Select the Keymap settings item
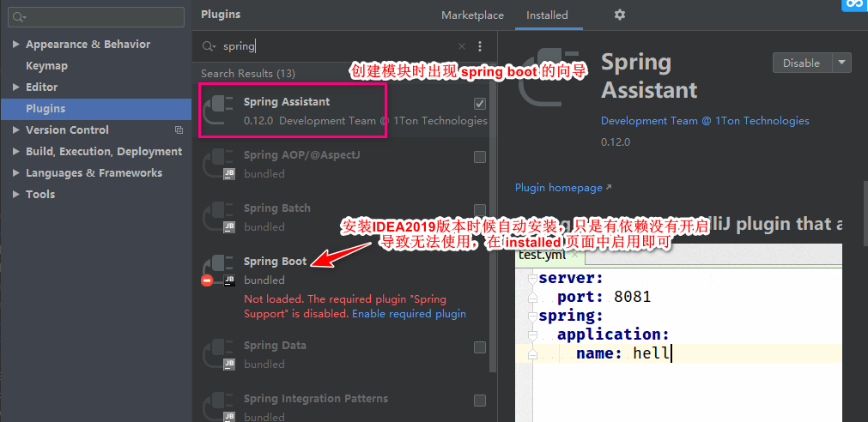Viewport: 868px width, 422px height. tap(46, 66)
